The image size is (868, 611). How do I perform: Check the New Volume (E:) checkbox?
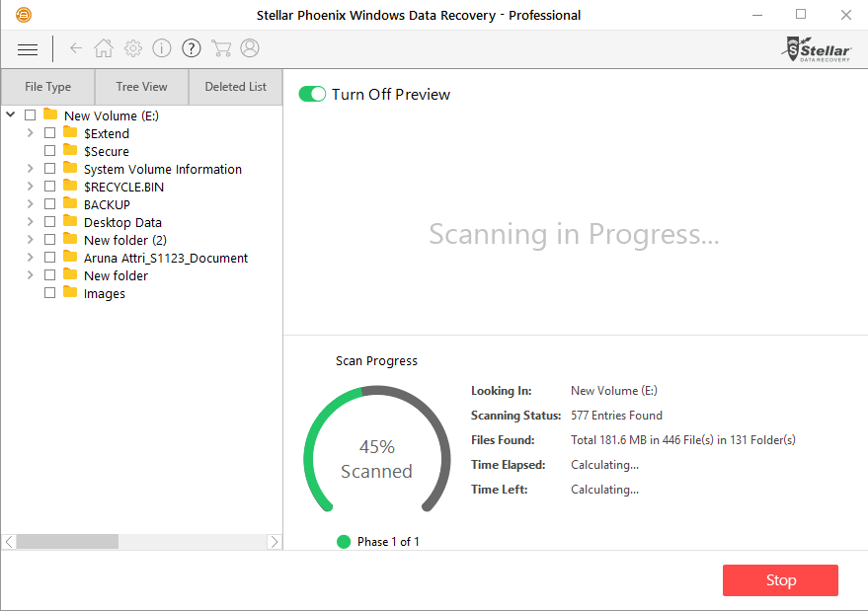click(31, 115)
